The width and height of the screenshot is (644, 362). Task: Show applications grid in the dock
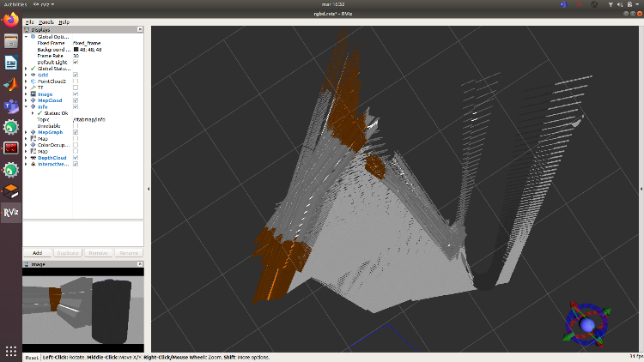pos(11,350)
